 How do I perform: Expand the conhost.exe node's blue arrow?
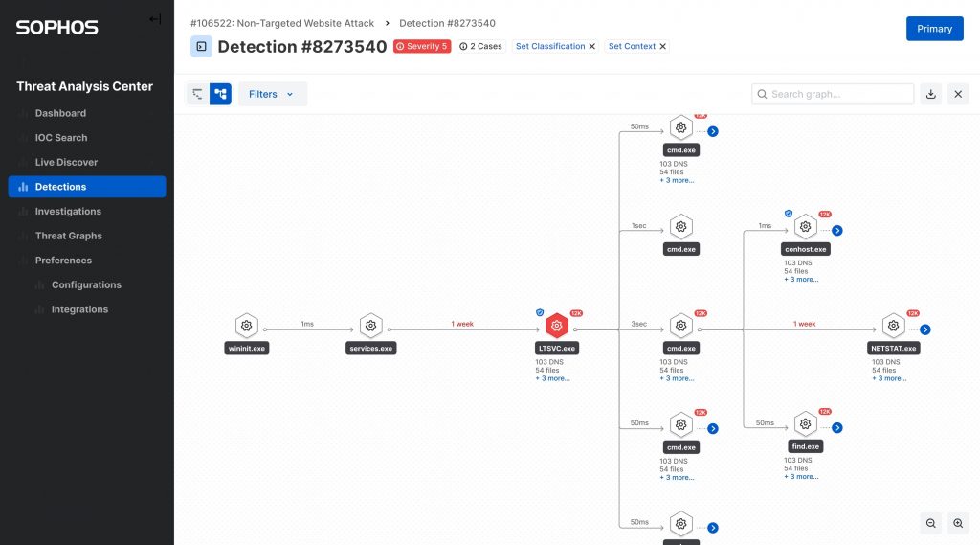836,230
